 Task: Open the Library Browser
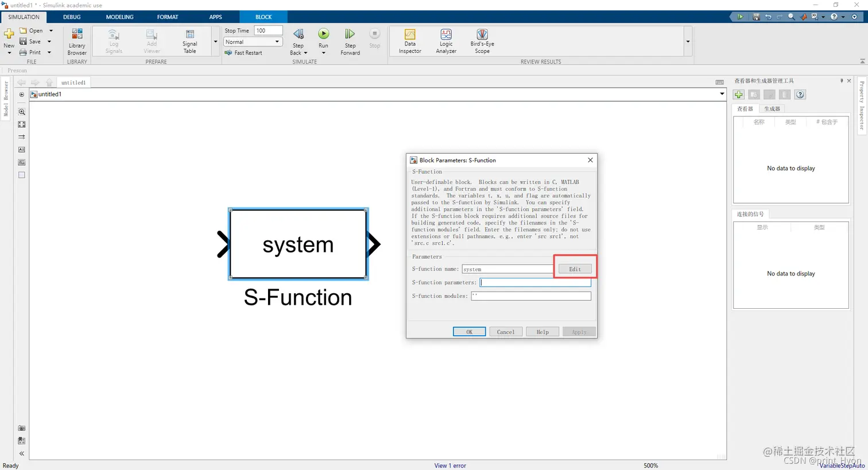coord(77,41)
